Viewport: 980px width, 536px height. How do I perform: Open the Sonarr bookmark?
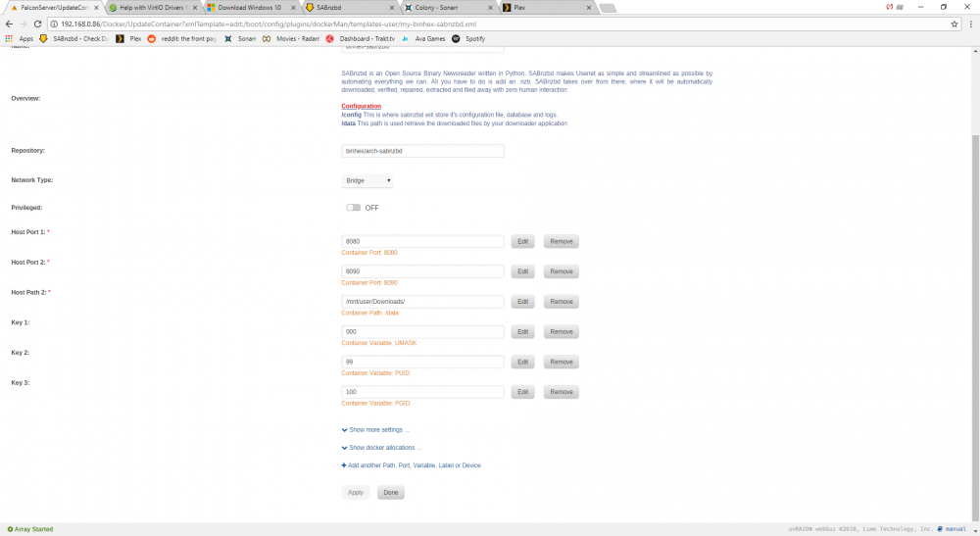pos(240,39)
